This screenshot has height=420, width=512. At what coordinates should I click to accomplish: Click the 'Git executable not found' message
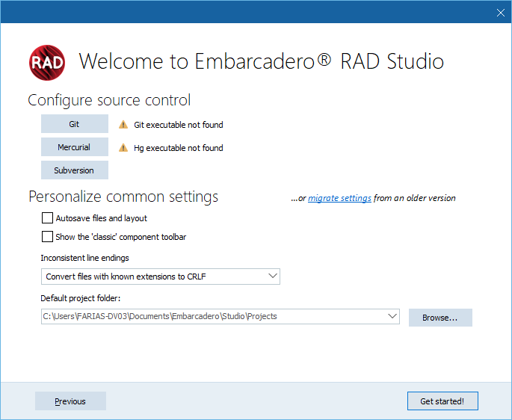pos(179,125)
